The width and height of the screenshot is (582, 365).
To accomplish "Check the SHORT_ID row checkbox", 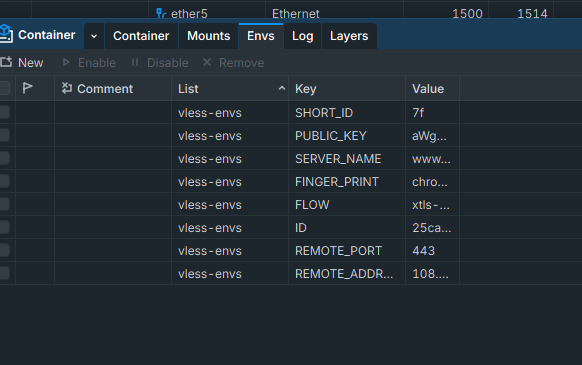I will tap(5, 112).
